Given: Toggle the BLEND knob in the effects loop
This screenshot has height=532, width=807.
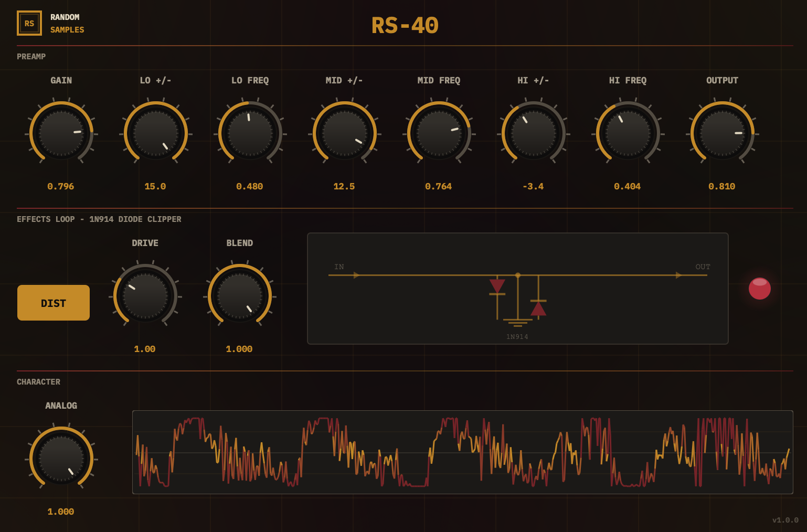Looking at the screenshot, I should tap(239, 295).
